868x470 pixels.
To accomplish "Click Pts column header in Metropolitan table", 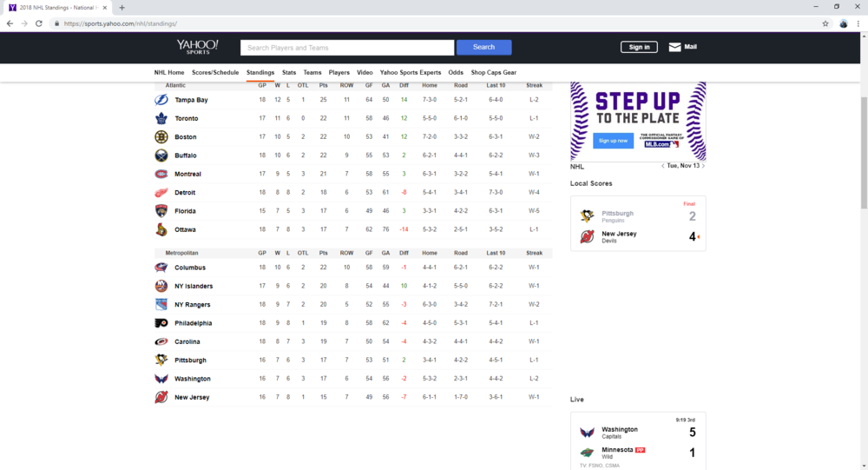I will coord(323,253).
